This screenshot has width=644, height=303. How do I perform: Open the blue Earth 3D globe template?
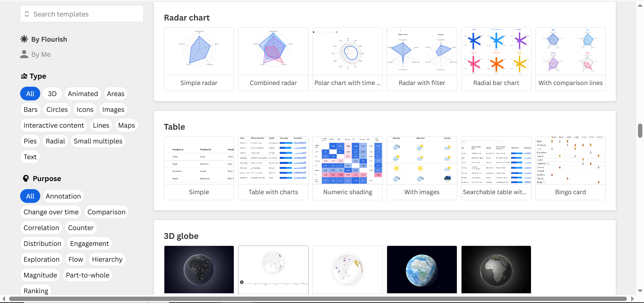(x=422, y=270)
